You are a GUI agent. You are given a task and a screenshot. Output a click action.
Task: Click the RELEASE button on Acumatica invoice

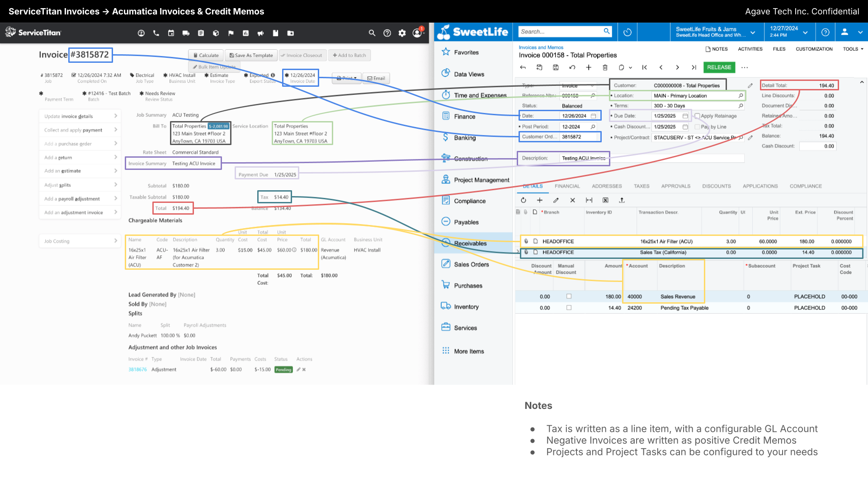click(720, 67)
